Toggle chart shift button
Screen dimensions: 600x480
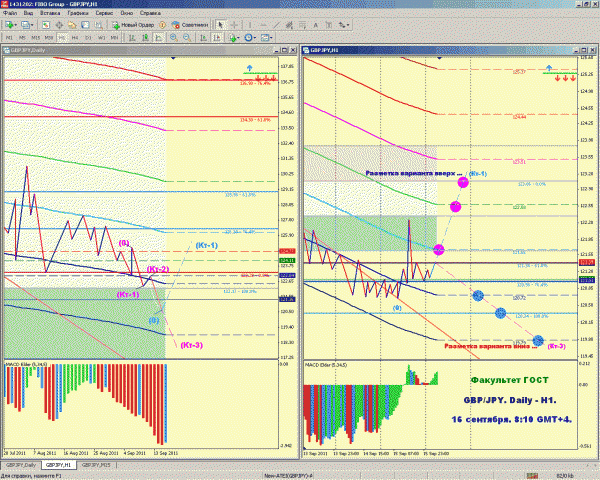click(217, 38)
